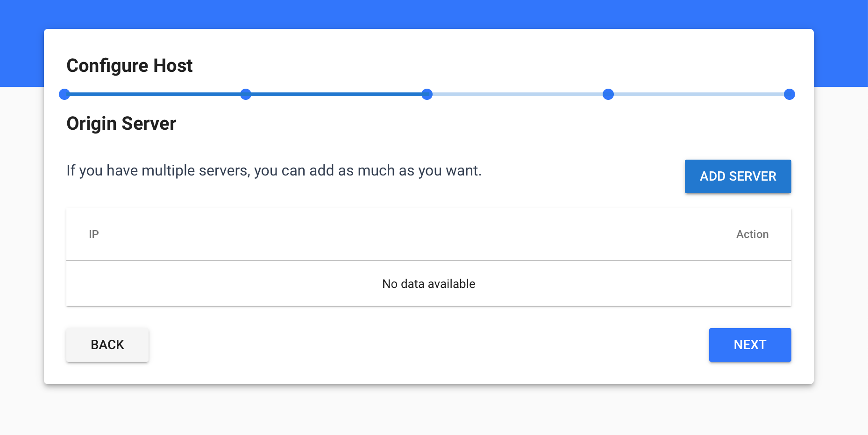Click progress line between fourth and fifth dots
This screenshot has height=435, width=868.
tap(699, 94)
